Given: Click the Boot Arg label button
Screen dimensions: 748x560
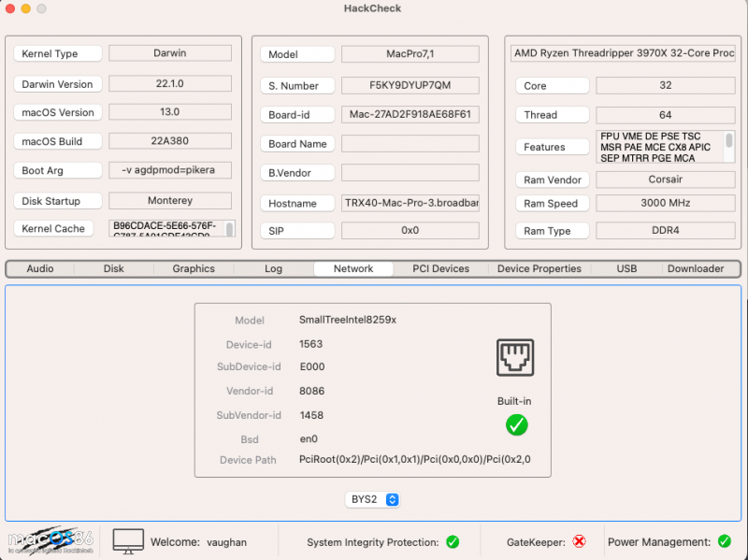Looking at the screenshot, I should (57, 170).
